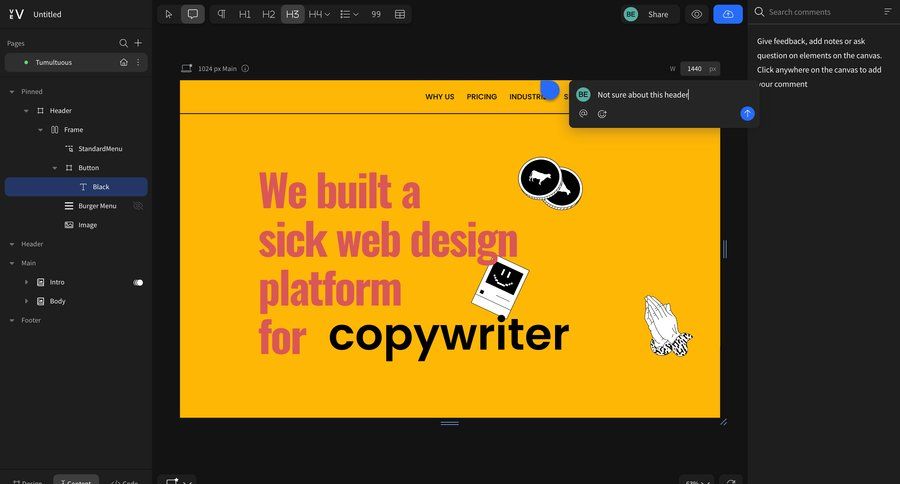Expand the Body layer
This screenshot has width=900, height=484.
coord(26,301)
